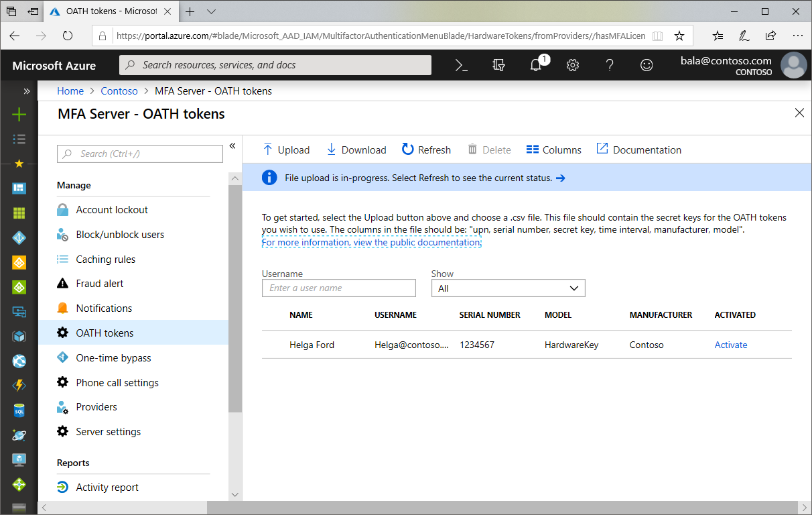812x515 pixels.
Task: Click Activate link for Helga Ford
Action: pos(730,345)
